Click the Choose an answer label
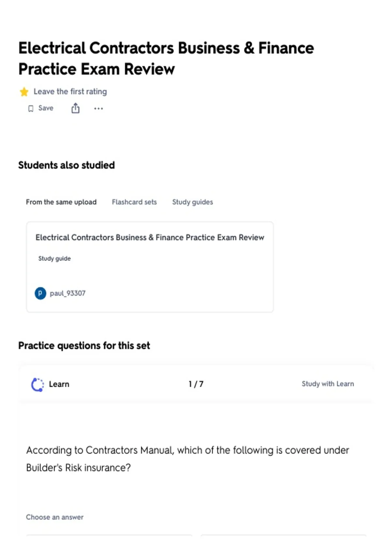This screenshot has height=556, width=392. click(x=55, y=517)
